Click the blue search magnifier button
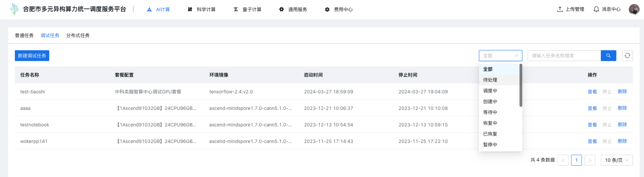The height and width of the screenshot is (177, 644). click(608, 56)
